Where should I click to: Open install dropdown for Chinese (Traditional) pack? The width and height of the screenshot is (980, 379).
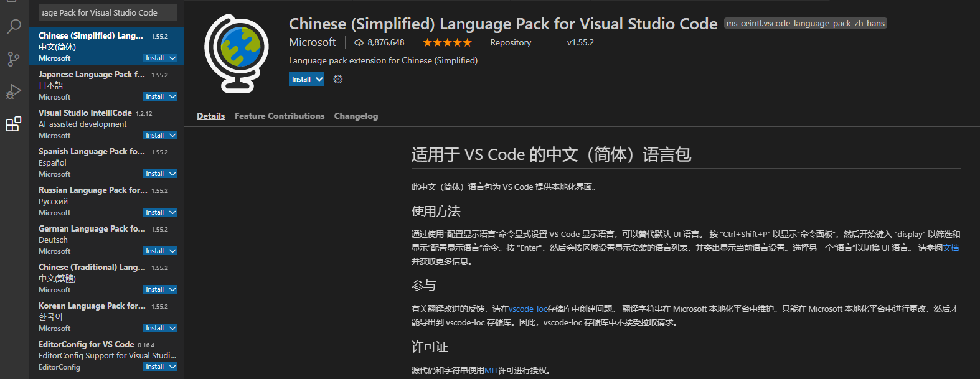(172, 289)
